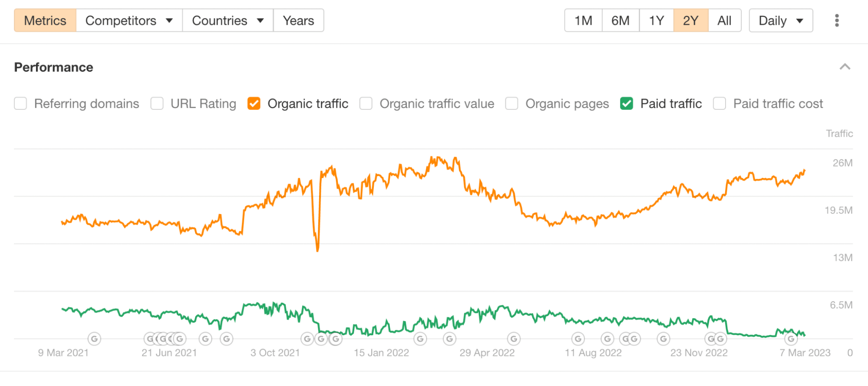Select the Metrics tab
868x386 pixels.
tap(45, 20)
